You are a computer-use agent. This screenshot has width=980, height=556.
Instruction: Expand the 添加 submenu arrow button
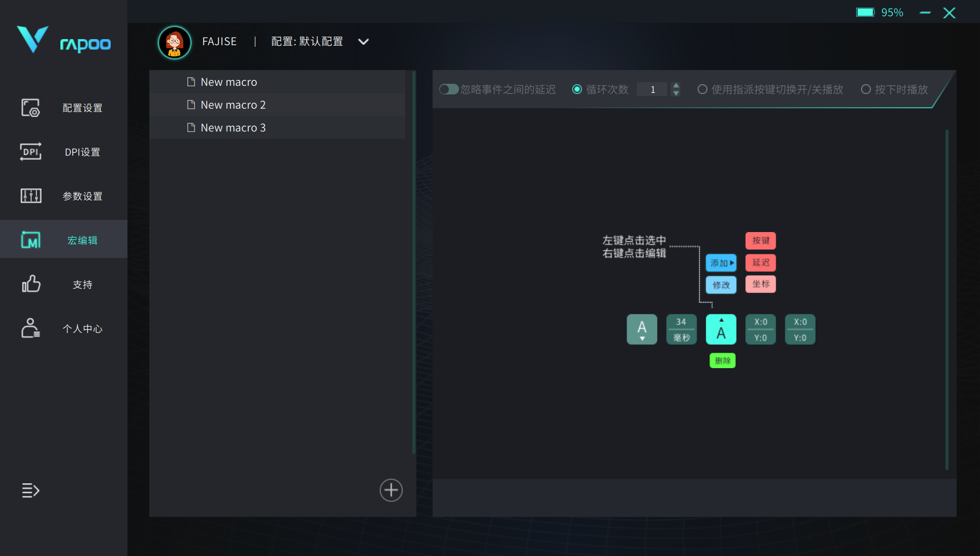pyautogui.click(x=721, y=263)
